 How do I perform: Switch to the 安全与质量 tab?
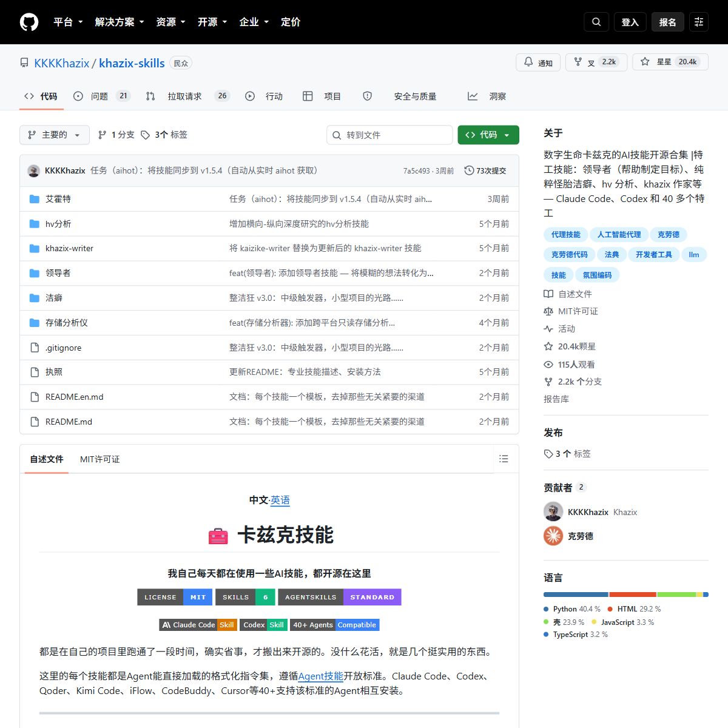(400, 96)
